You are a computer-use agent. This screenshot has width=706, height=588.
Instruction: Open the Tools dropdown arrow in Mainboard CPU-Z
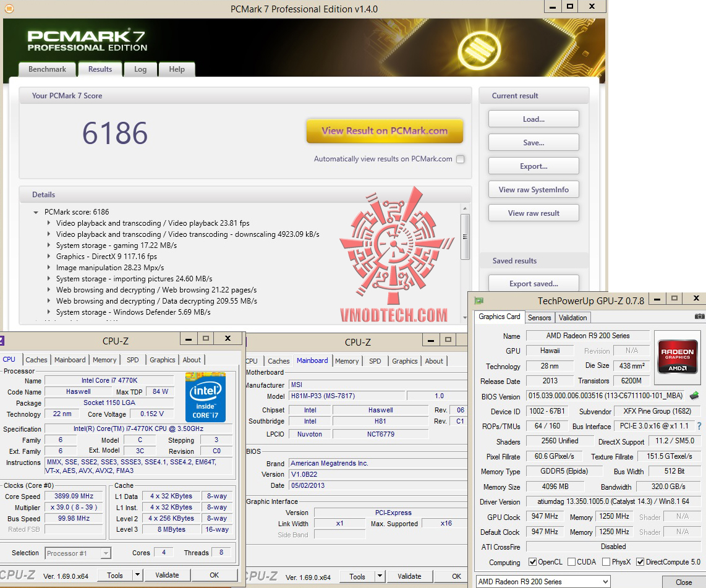tap(380, 576)
